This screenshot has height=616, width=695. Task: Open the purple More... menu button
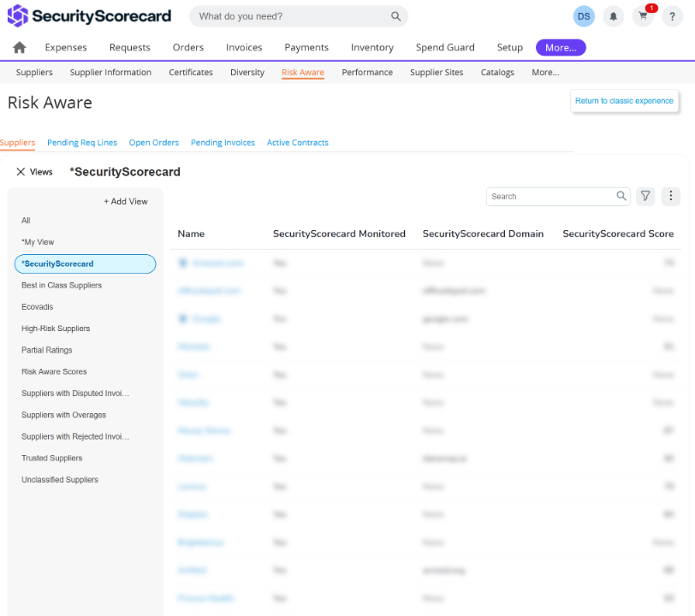pos(561,47)
